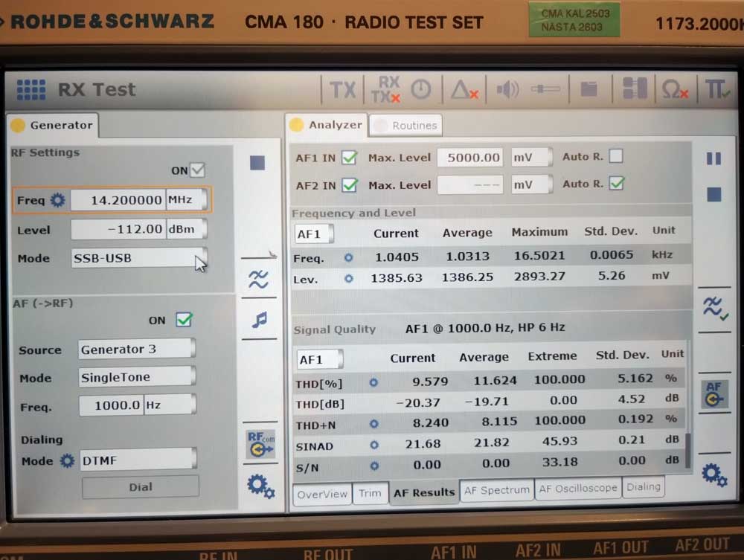Open generator gear settings icon
The height and width of the screenshot is (560, 744).
click(x=260, y=486)
